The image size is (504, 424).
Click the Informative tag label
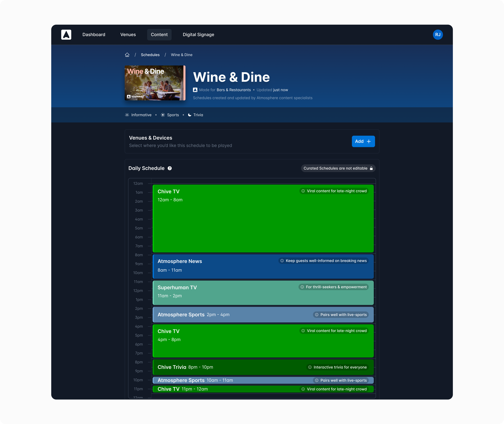tap(141, 115)
